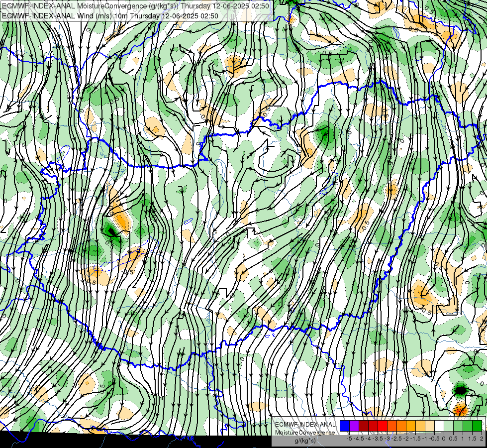This screenshot has height=448, width=487.
Task: Select the white legend swatch
Action: point(439,426)
